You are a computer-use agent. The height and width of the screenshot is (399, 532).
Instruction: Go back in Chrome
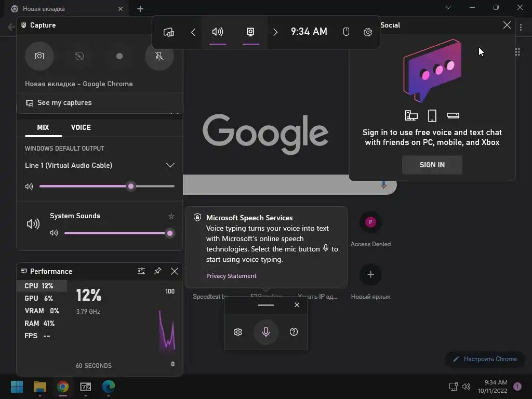(x=11, y=27)
